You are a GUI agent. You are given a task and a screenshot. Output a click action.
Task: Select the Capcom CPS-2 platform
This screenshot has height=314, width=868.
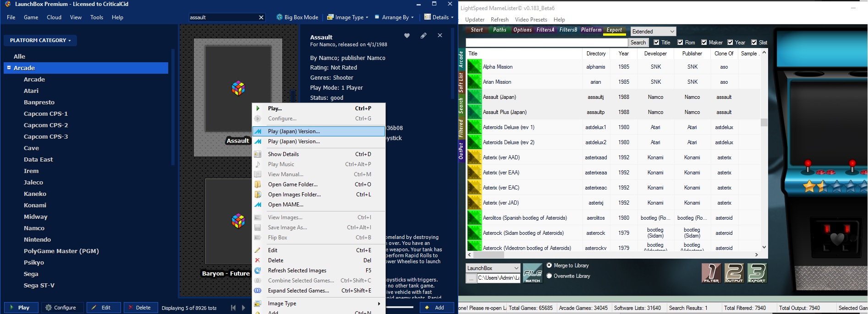coord(46,125)
